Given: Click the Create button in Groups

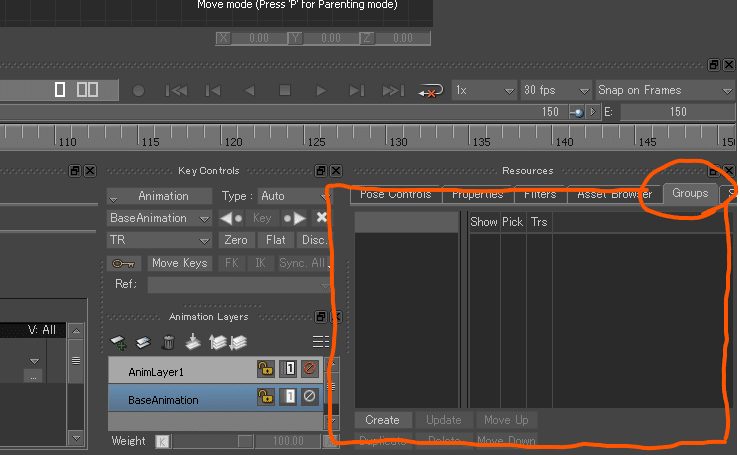Looking at the screenshot, I should [x=383, y=420].
